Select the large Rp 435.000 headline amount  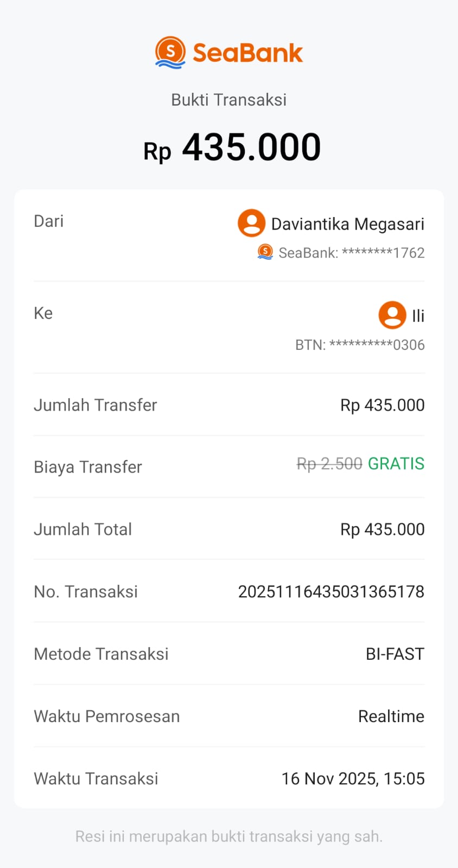click(232, 148)
